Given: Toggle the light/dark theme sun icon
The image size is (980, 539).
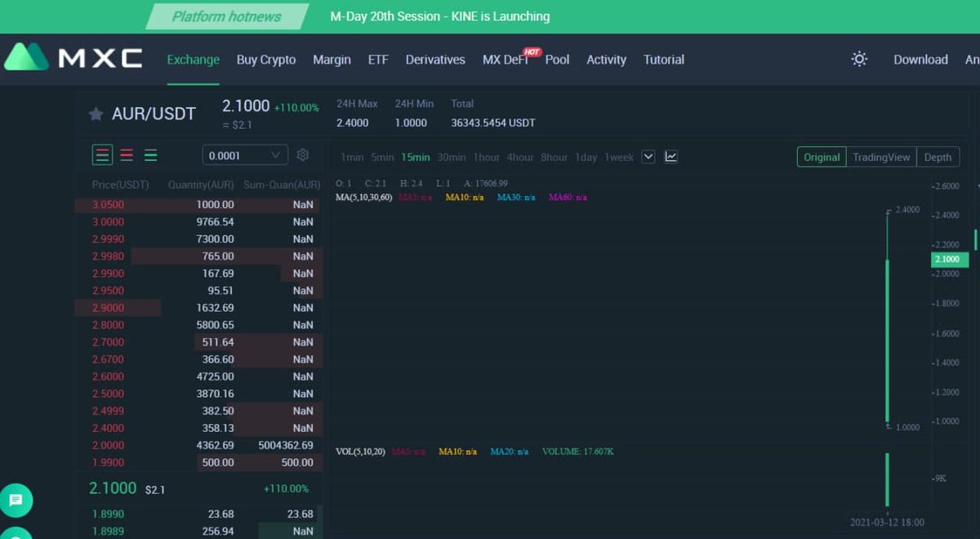Looking at the screenshot, I should click(x=859, y=59).
